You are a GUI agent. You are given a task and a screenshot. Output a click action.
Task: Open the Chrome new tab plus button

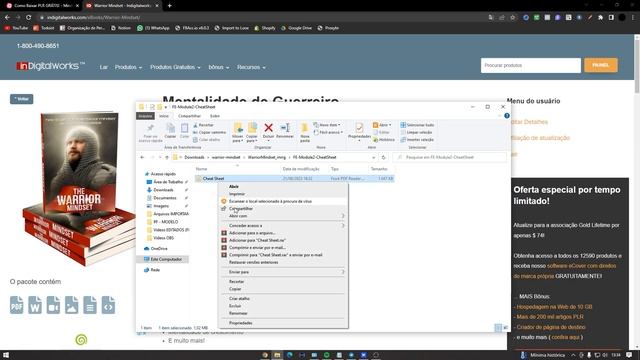(169, 6)
